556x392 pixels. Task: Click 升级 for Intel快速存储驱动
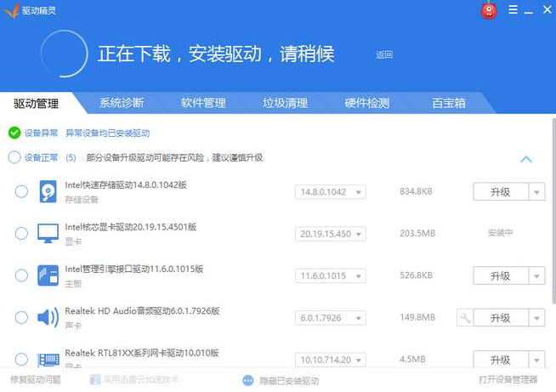coord(500,192)
